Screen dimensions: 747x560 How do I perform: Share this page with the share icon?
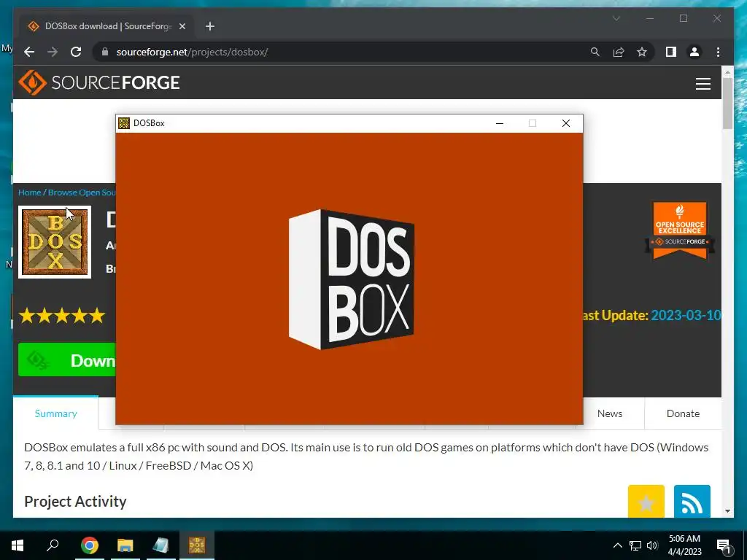pos(619,52)
